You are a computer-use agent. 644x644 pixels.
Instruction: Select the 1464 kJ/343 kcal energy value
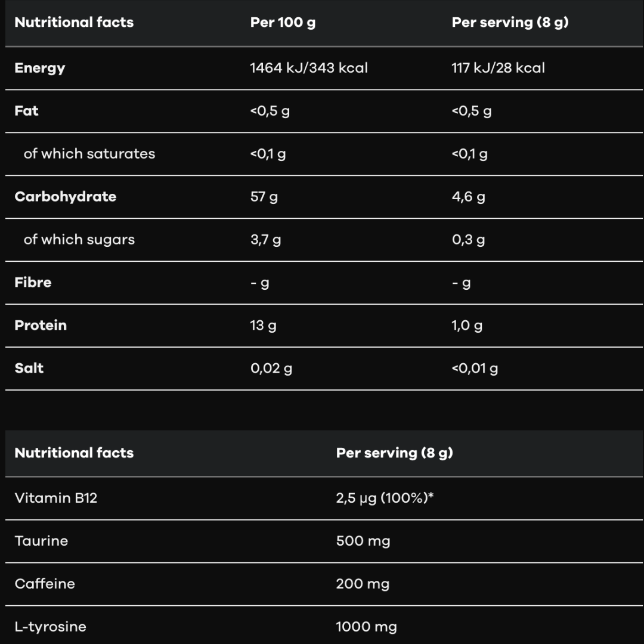pos(309,68)
